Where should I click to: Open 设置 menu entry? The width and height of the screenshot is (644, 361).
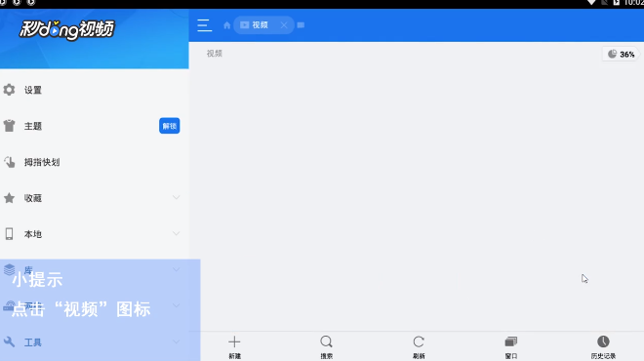33,90
